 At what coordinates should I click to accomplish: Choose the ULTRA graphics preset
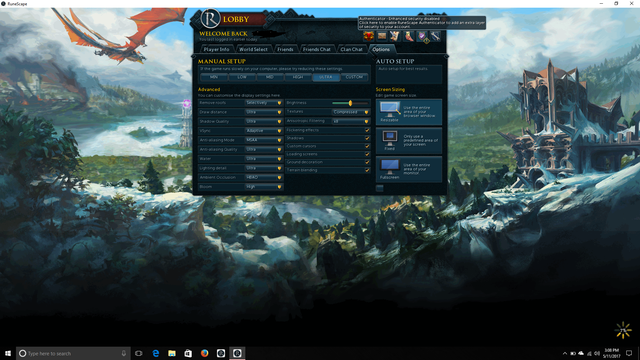pos(326,77)
